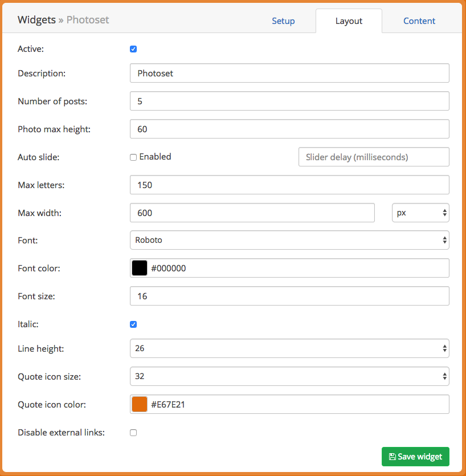Open the Font dropdown showing Roboto

coord(289,240)
